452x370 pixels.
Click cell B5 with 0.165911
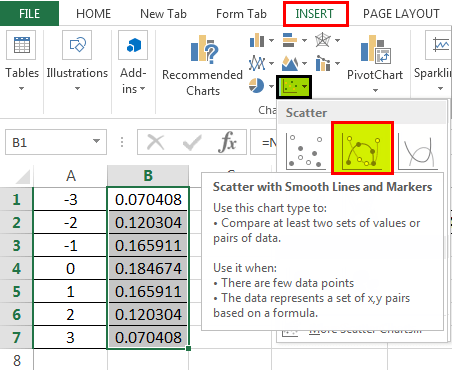[148, 291]
